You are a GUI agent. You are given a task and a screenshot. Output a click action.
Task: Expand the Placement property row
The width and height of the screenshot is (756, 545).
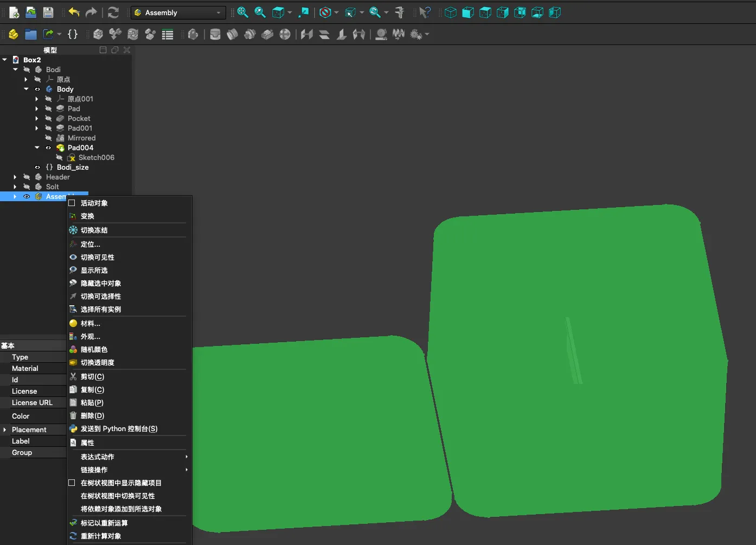click(x=5, y=430)
